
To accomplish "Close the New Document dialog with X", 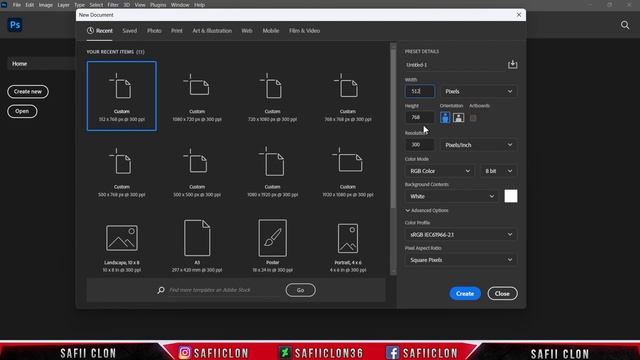I will pyautogui.click(x=519, y=15).
